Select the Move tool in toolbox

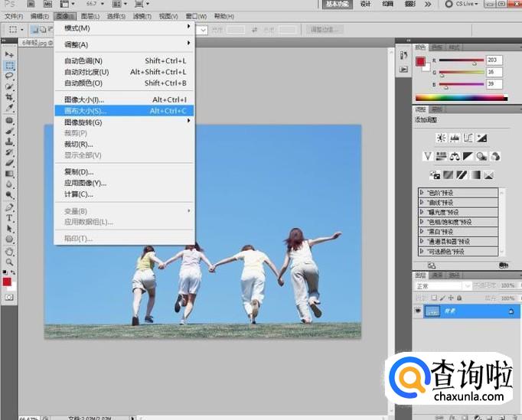point(10,55)
